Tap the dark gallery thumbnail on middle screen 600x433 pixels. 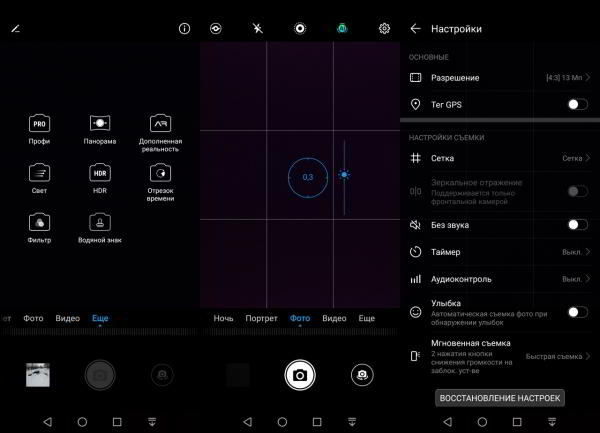pos(238,375)
